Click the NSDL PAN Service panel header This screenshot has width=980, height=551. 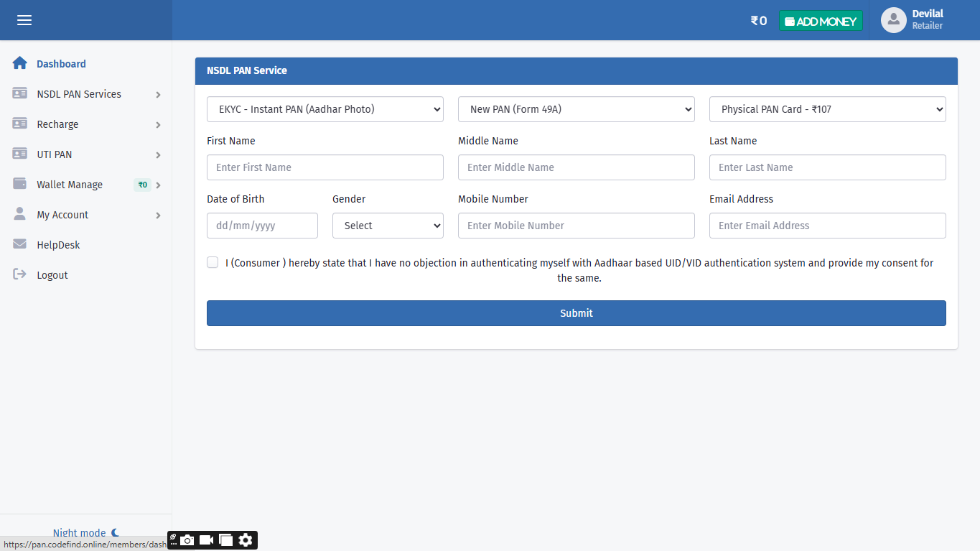click(x=577, y=71)
